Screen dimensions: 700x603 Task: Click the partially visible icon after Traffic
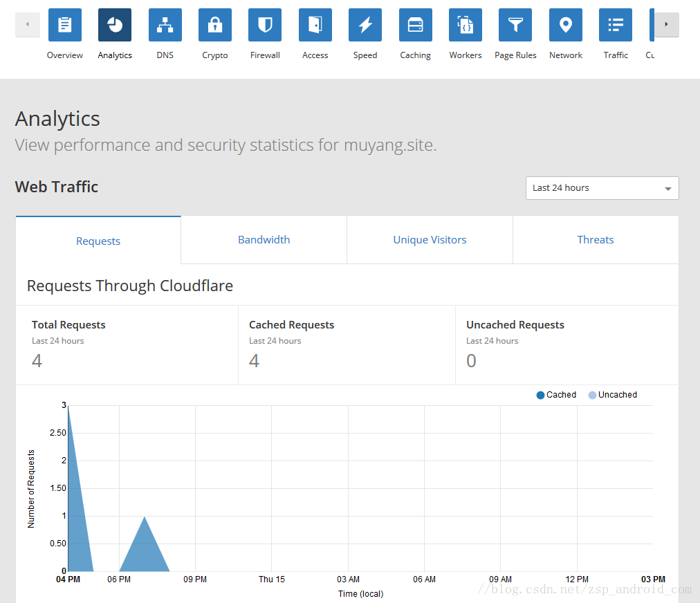pos(652,25)
